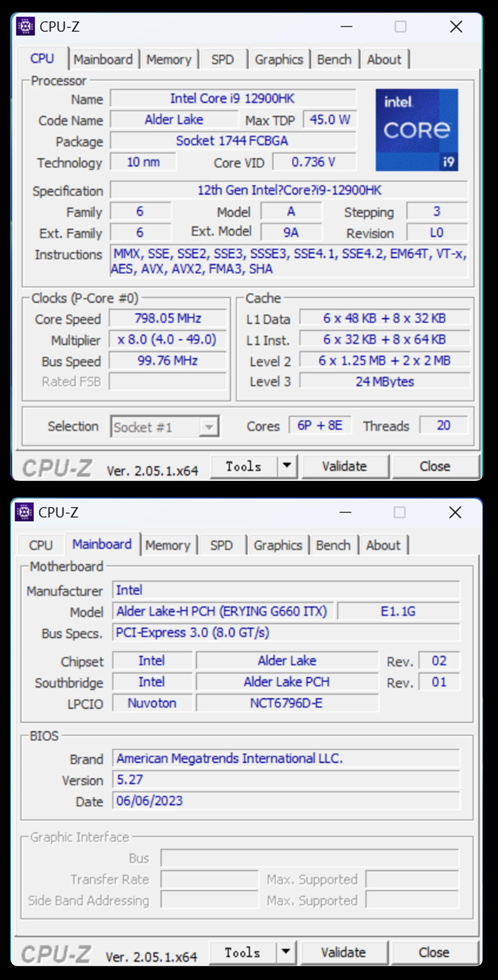Open SPD tab in the upper window

222,60
